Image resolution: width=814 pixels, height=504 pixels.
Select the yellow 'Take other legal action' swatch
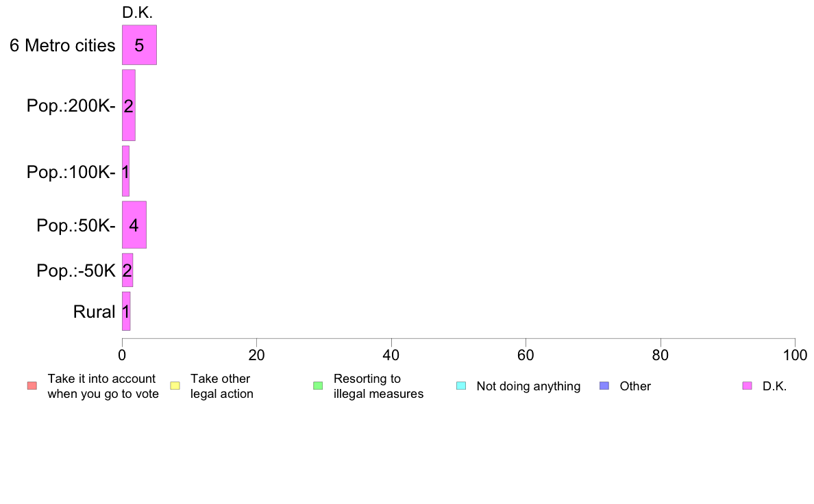click(x=175, y=386)
